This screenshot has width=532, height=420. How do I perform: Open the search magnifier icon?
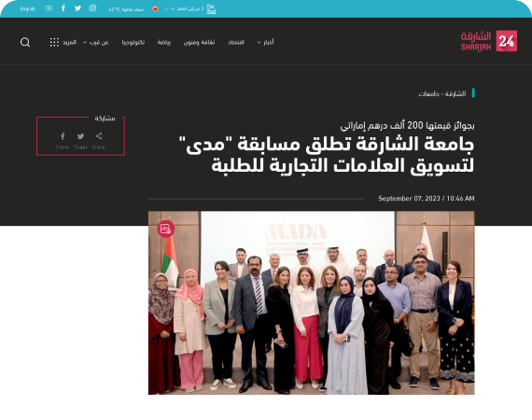coord(25,42)
